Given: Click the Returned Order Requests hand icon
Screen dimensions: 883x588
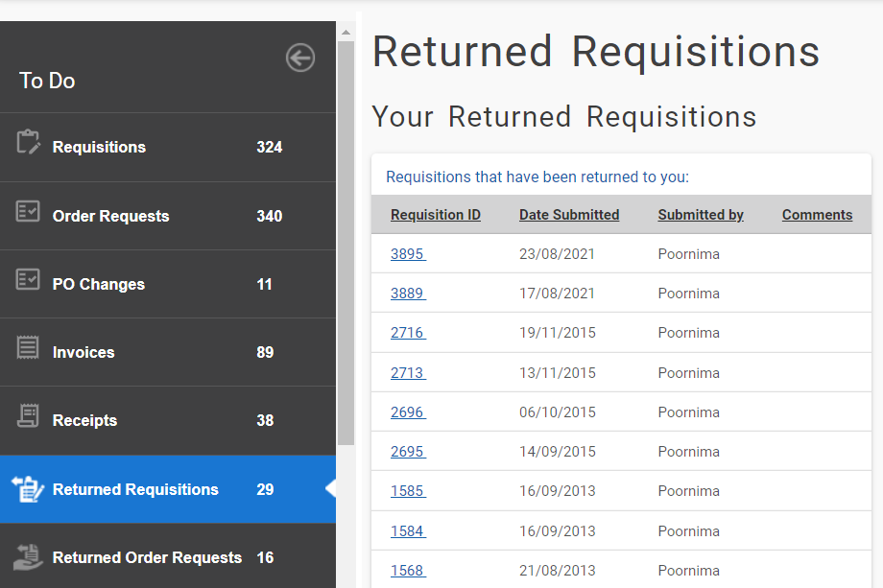Looking at the screenshot, I should tap(28, 557).
